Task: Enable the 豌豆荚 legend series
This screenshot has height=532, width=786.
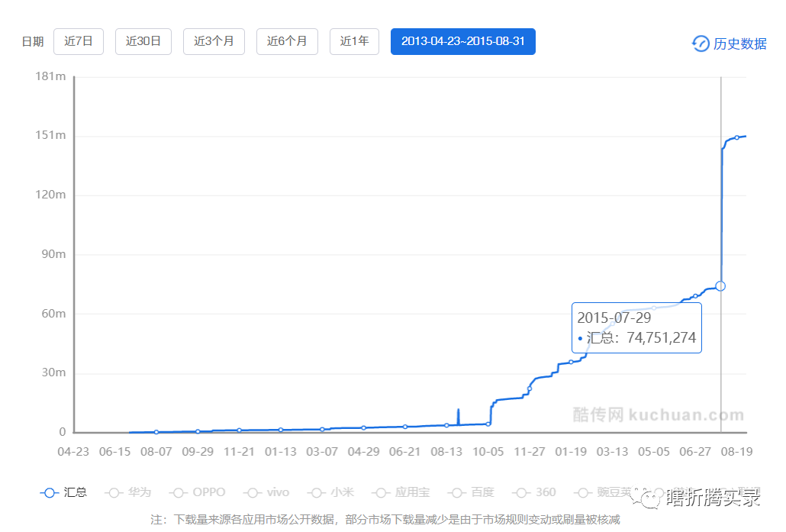Action: [x=603, y=492]
